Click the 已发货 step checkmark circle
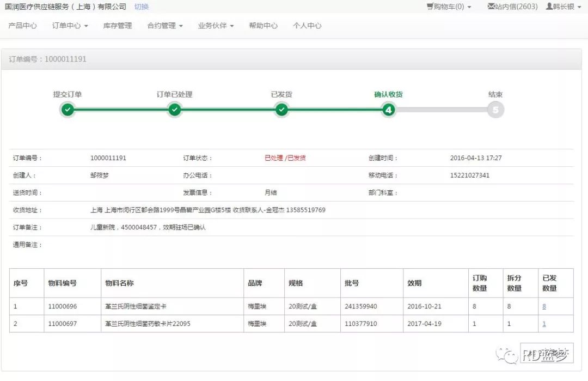 tap(281, 110)
